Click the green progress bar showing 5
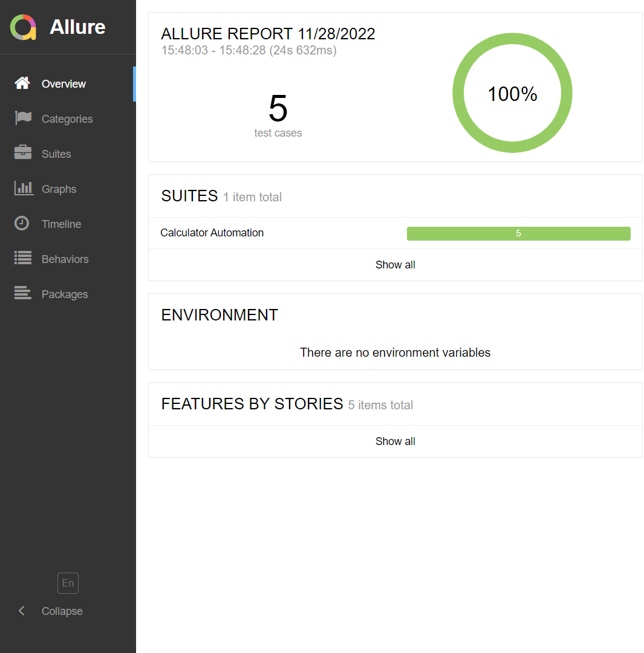 (x=518, y=233)
